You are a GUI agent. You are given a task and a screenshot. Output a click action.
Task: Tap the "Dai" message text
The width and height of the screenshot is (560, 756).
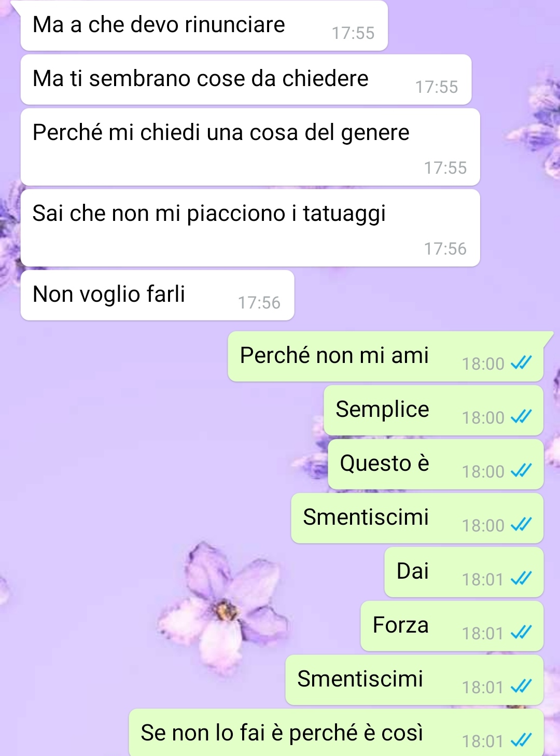(413, 571)
